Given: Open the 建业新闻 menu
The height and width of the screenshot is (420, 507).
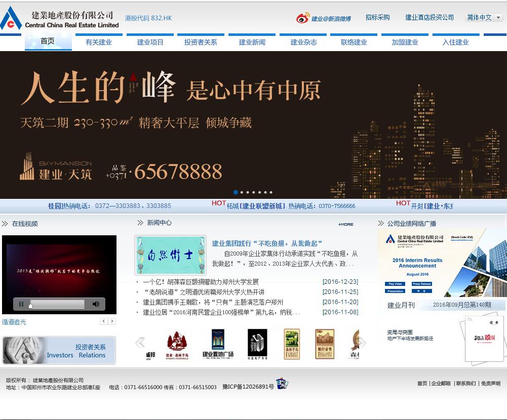Looking at the screenshot, I should tap(252, 42).
